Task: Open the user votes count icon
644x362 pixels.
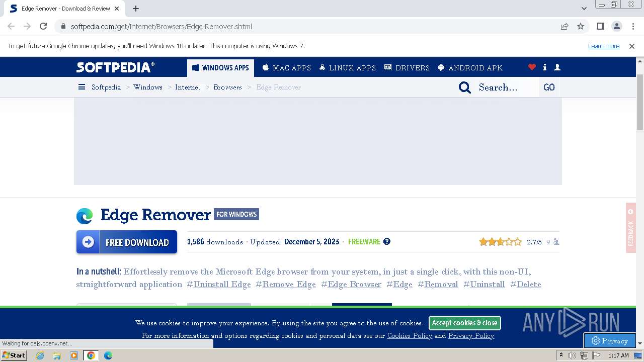Action: (555, 242)
